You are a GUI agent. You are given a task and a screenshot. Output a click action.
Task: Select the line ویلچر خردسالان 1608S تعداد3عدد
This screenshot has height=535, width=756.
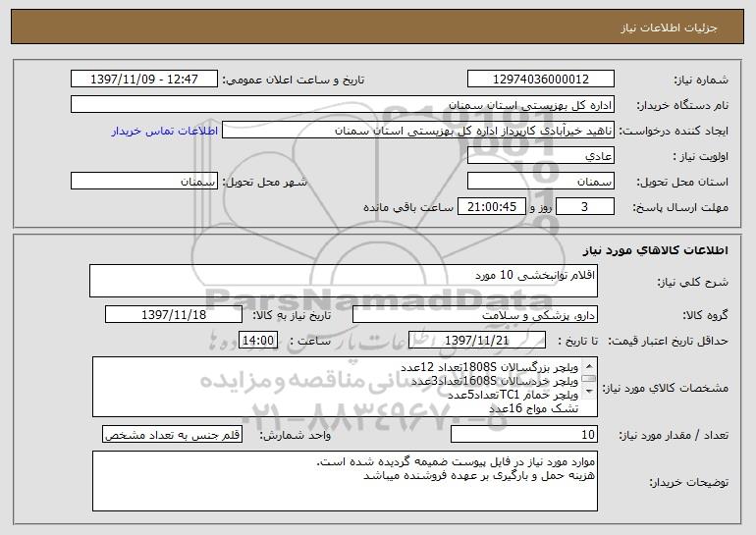pyautogui.click(x=494, y=381)
